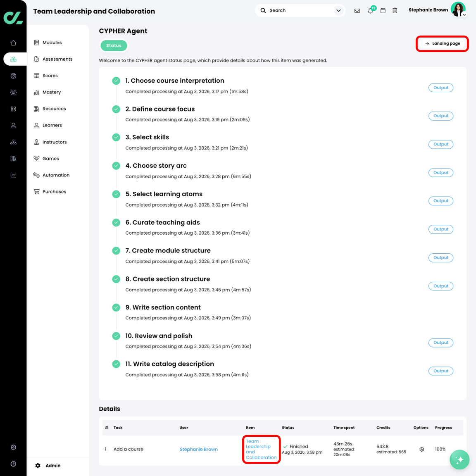Select the Courses cubes icon in left rail
The height and width of the screenshot is (476, 476).
13,59
